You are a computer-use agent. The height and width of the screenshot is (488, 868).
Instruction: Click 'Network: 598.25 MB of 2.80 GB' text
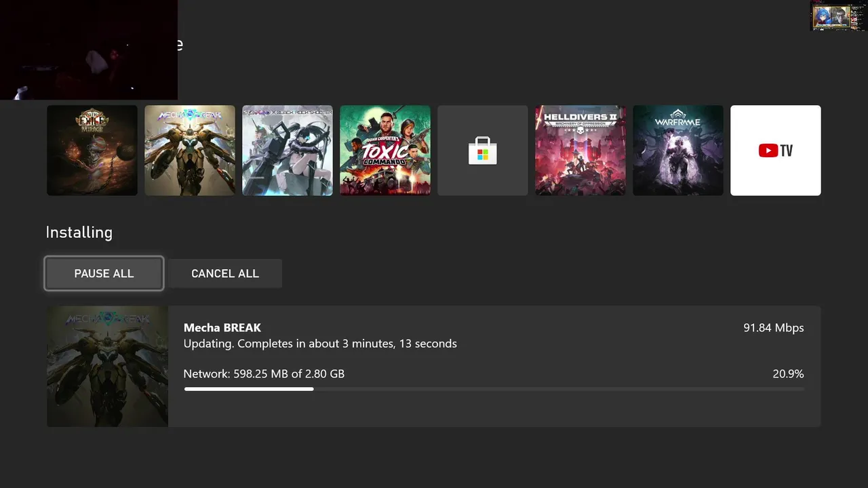click(264, 373)
